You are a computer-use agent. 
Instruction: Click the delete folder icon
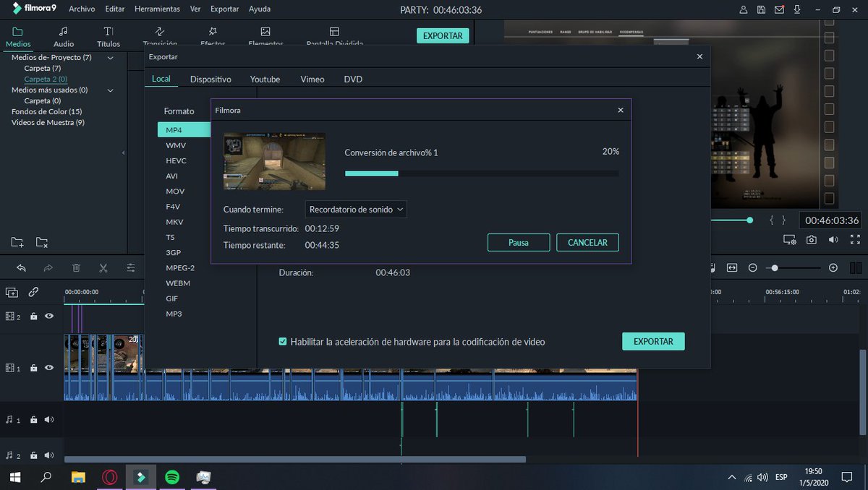(42, 242)
